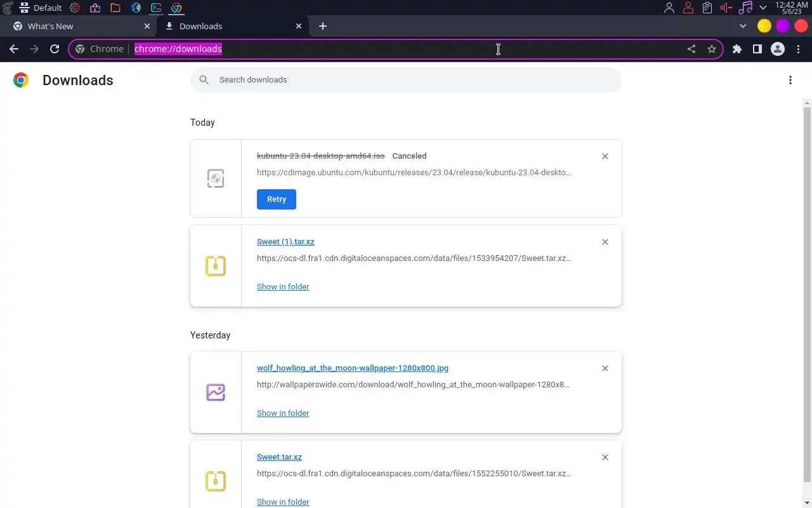This screenshot has width=812, height=508.
Task: Share this page via the share icon
Action: click(x=691, y=49)
